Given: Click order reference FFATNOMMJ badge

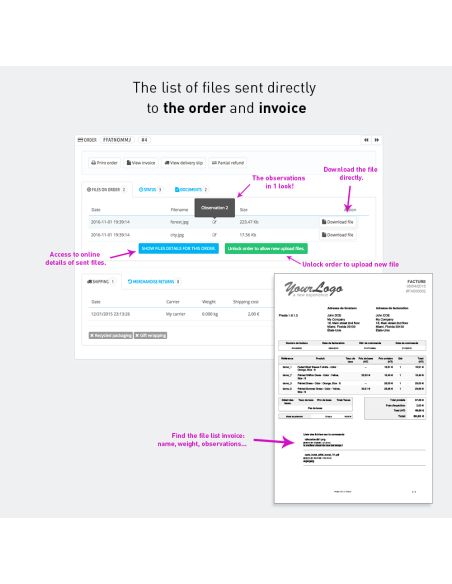Looking at the screenshot, I should click(117, 140).
